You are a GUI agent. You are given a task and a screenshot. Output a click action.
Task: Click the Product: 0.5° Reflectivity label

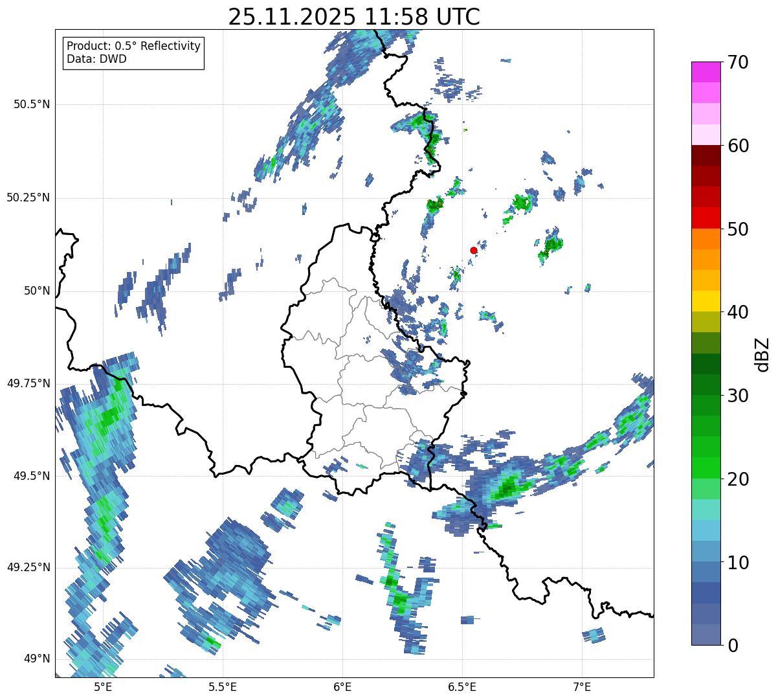[x=133, y=47]
